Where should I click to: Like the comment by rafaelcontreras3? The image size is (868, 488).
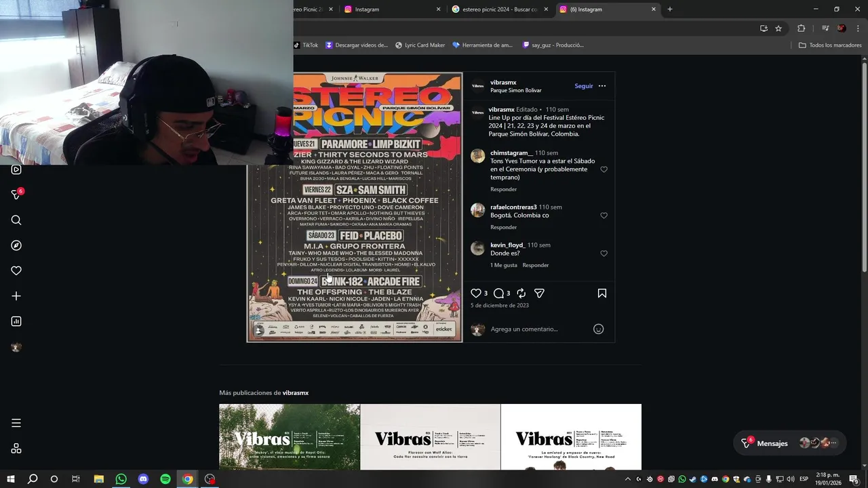click(x=604, y=216)
